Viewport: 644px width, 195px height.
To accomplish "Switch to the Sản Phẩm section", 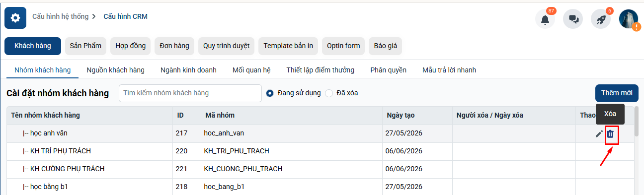I will point(85,46).
